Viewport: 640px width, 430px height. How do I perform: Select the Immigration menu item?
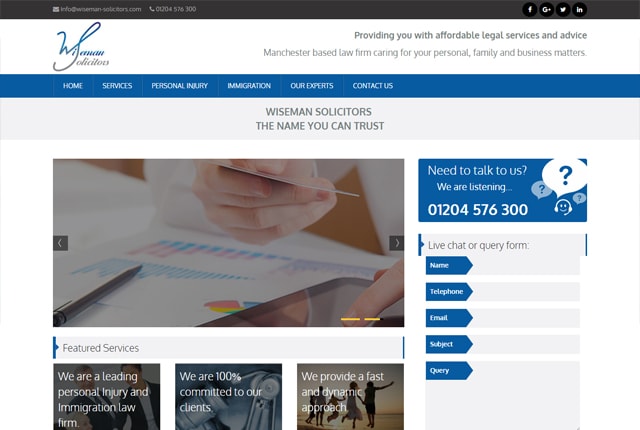pyautogui.click(x=249, y=86)
